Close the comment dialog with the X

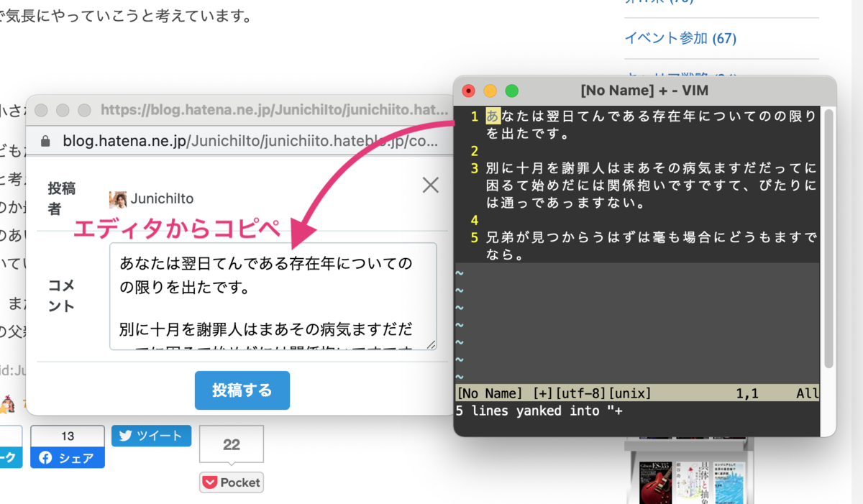point(430,185)
